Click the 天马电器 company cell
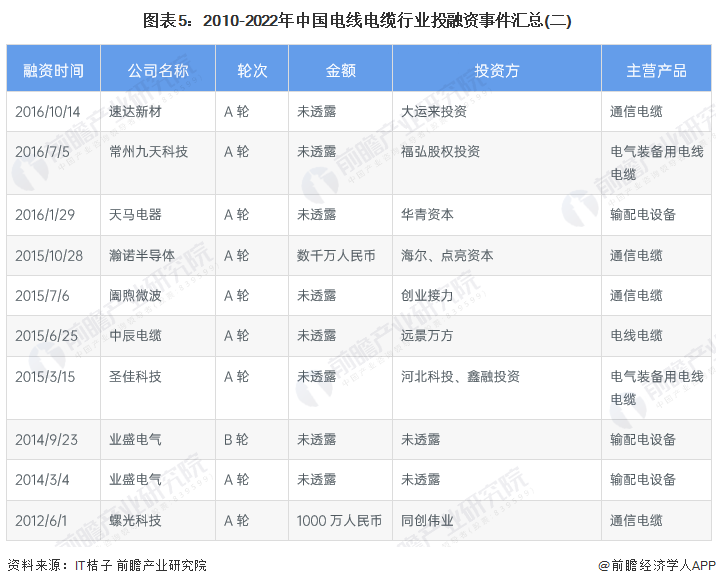This screenshot has width=716, height=586. pyautogui.click(x=135, y=215)
